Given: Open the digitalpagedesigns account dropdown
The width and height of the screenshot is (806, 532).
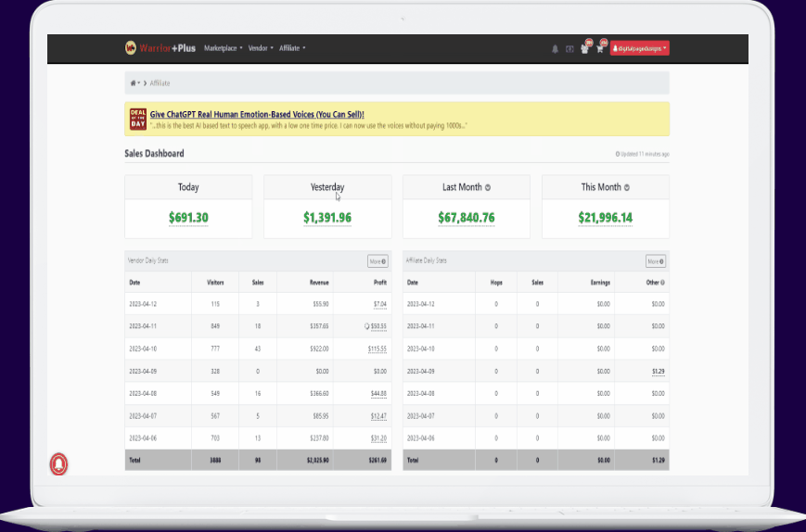Looking at the screenshot, I should 639,48.
